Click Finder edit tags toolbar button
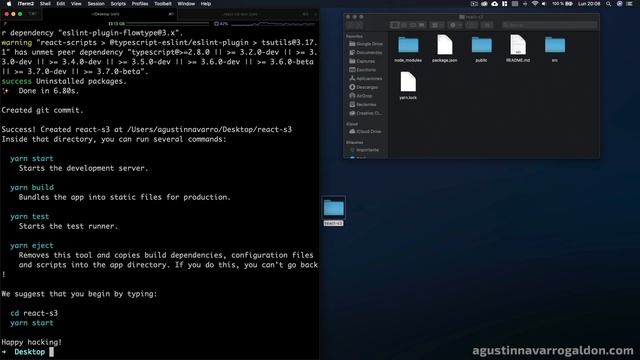 point(487,25)
